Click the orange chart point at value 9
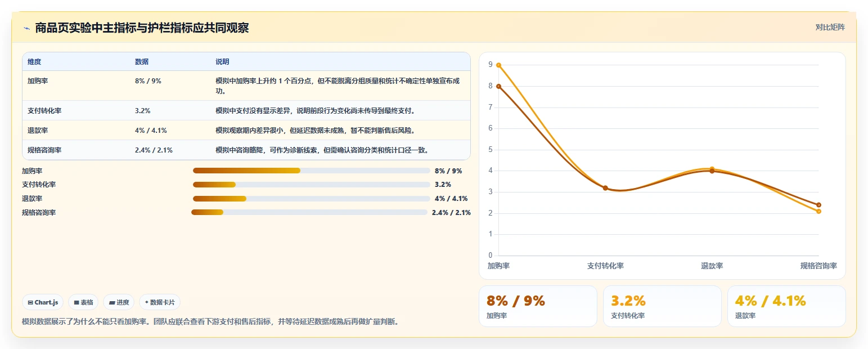The height and width of the screenshot is (349, 868). click(498, 65)
